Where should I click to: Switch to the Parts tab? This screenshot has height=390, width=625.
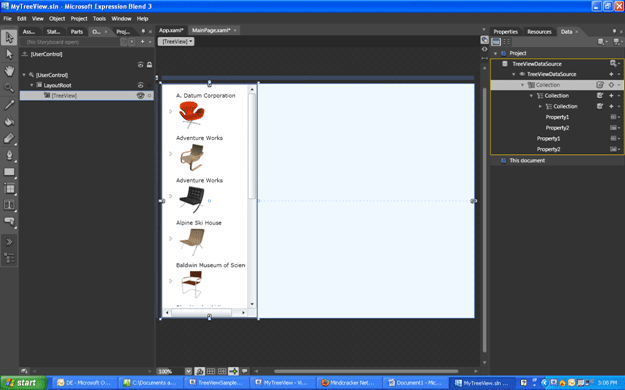[77, 32]
